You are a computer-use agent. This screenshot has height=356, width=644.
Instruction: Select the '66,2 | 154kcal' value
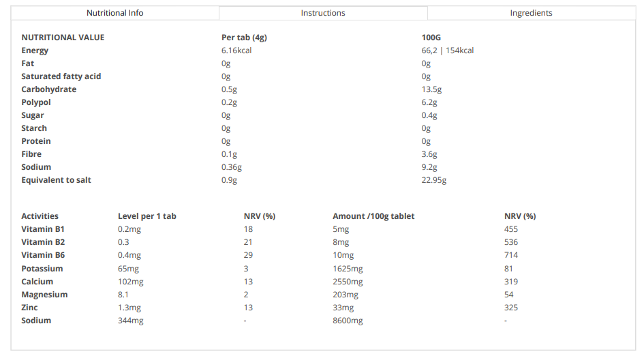(448, 50)
